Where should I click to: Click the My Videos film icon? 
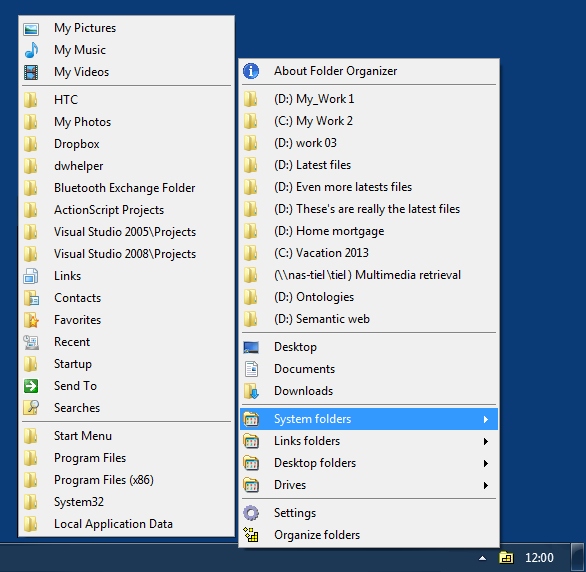tap(31, 72)
